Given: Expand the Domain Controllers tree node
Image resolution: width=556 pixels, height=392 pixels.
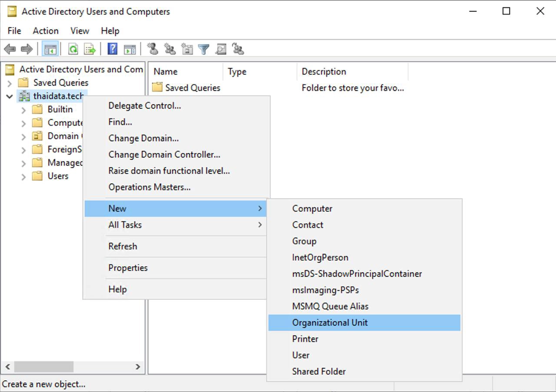Looking at the screenshot, I should [x=23, y=136].
